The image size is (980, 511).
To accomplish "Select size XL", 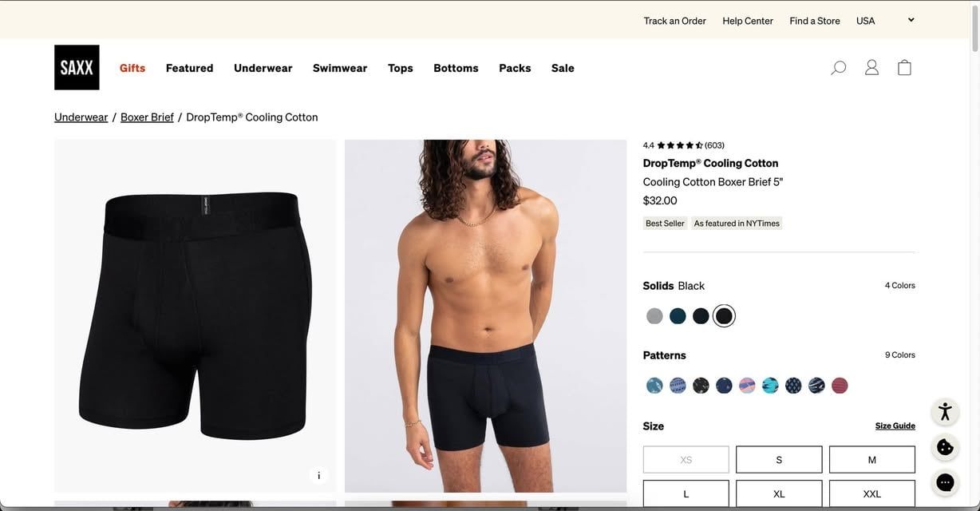I will tap(779, 494).
